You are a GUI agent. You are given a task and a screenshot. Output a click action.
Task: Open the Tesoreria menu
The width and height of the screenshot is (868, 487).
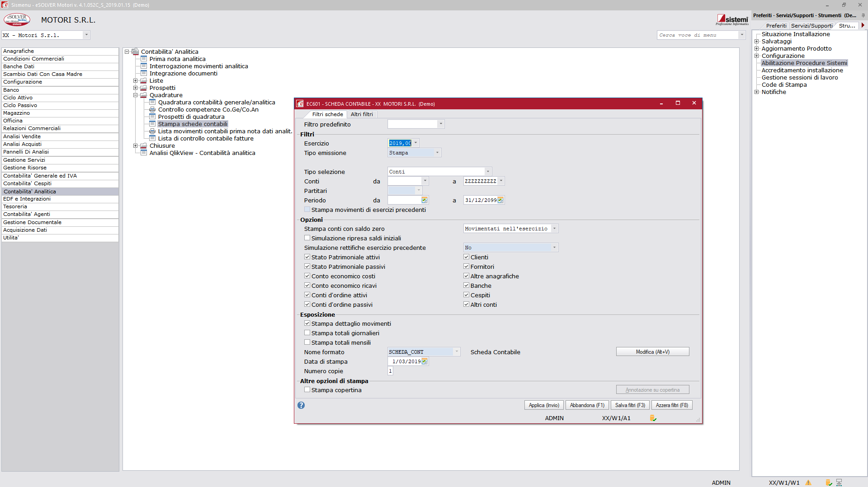coord(60,206)
